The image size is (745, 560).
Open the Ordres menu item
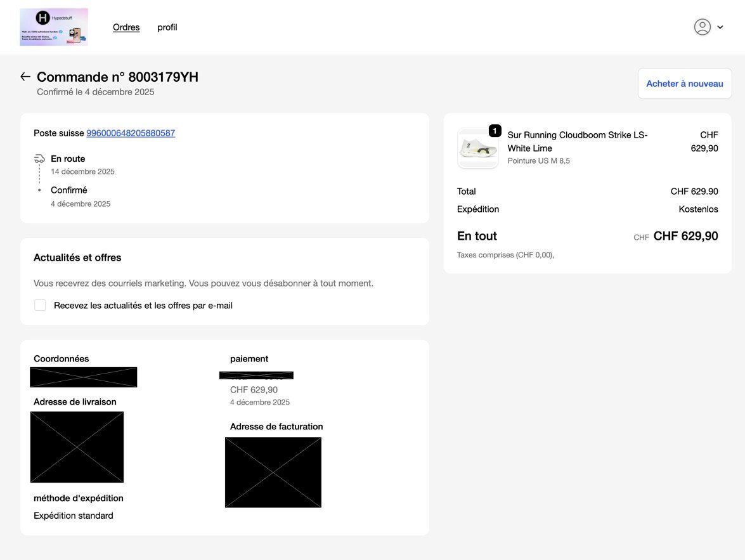126,27
